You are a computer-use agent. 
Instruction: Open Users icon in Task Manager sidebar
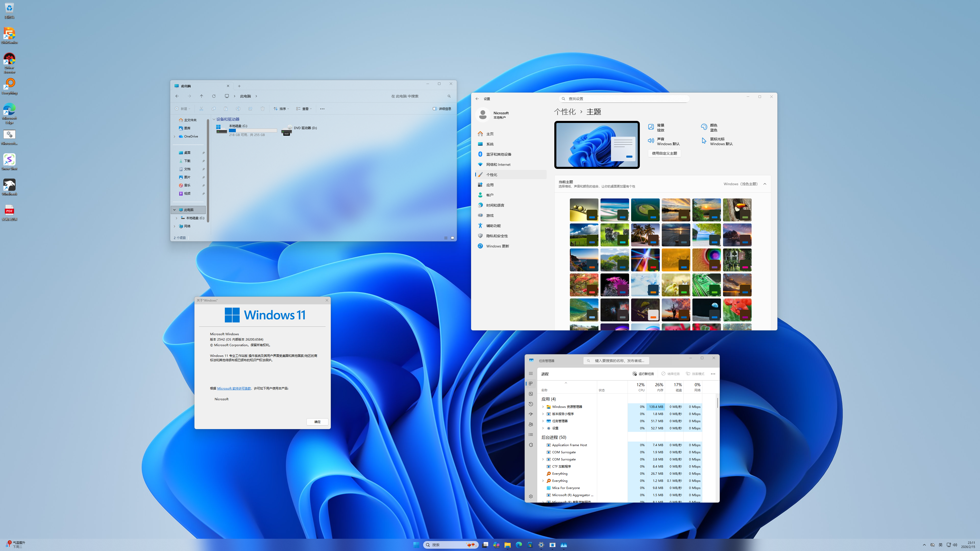(x=531, y=424)
